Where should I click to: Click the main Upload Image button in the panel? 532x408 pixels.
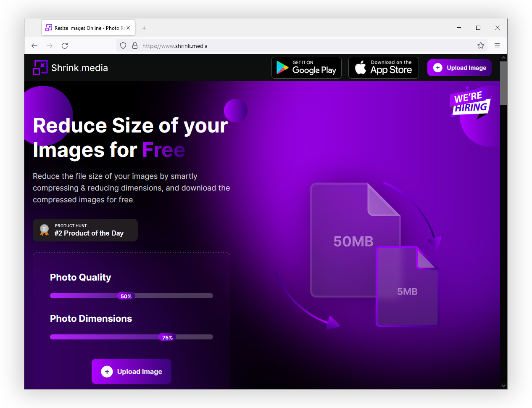tap(131, 371)
